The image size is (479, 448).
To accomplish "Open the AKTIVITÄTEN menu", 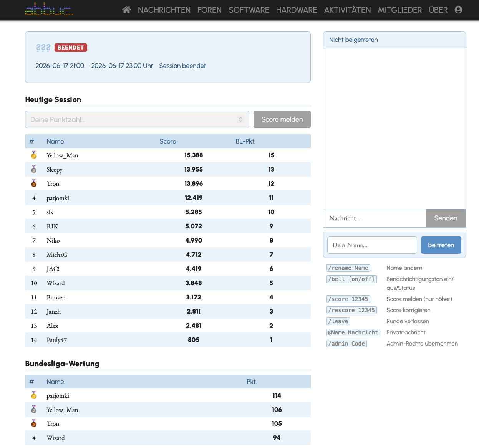I will click(348, 10).
